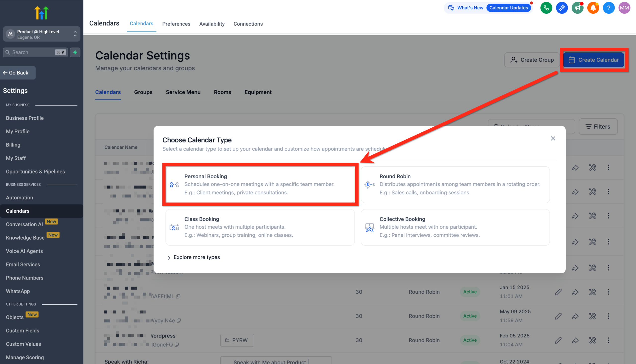Viewport: 636px width, 364px height.
Task: Click the green phone icon in top bar
Action: (x=546, y=8)
